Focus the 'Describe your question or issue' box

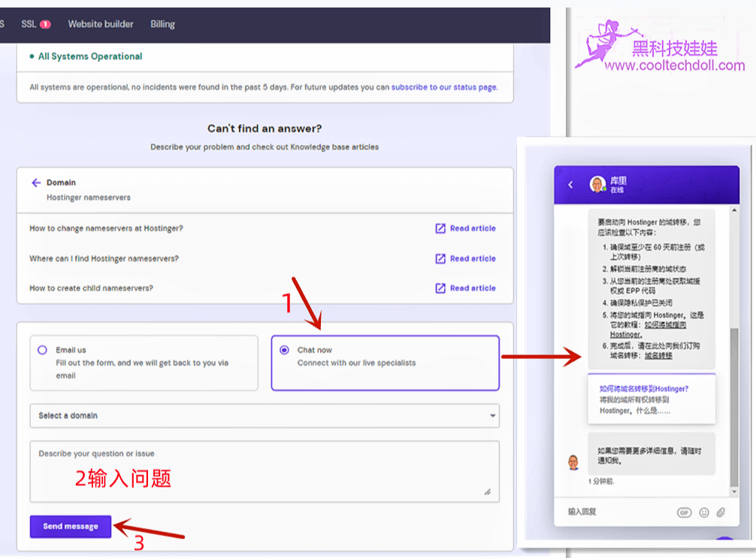(x=265, y=472)
